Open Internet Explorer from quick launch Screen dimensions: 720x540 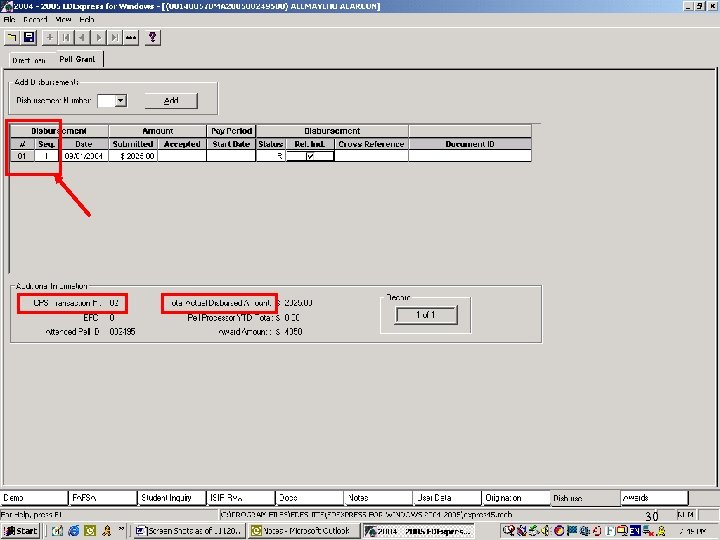73,531
